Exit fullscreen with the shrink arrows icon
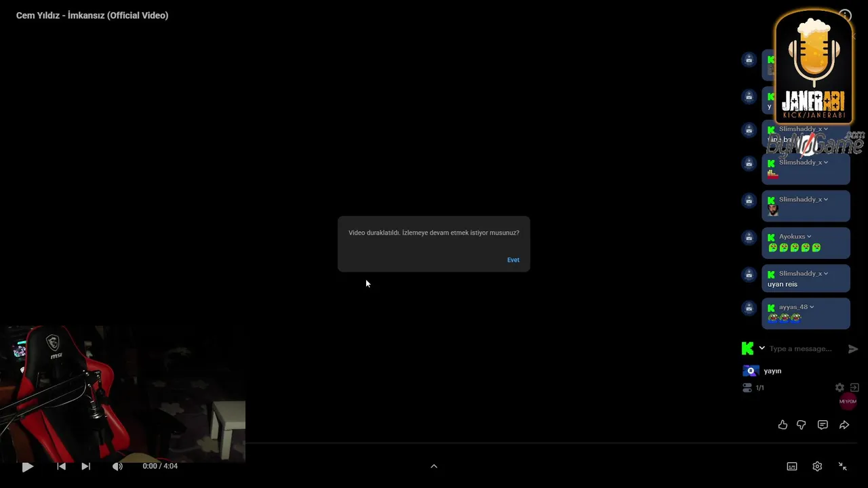This screenshot has width=868, height=488. pyautogui.click(x=842, y=466)
